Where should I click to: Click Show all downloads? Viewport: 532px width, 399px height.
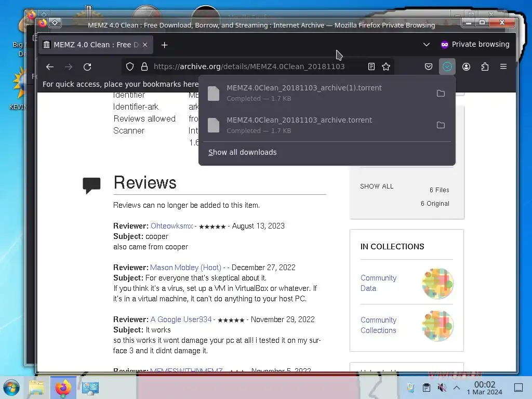coord(242,152)
